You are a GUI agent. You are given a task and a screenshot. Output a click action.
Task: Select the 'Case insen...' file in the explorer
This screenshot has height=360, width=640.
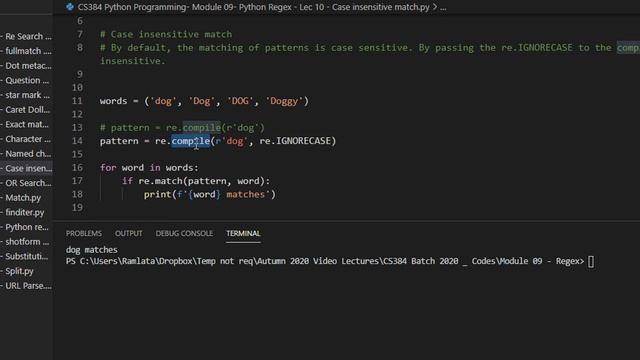point(26,168)
